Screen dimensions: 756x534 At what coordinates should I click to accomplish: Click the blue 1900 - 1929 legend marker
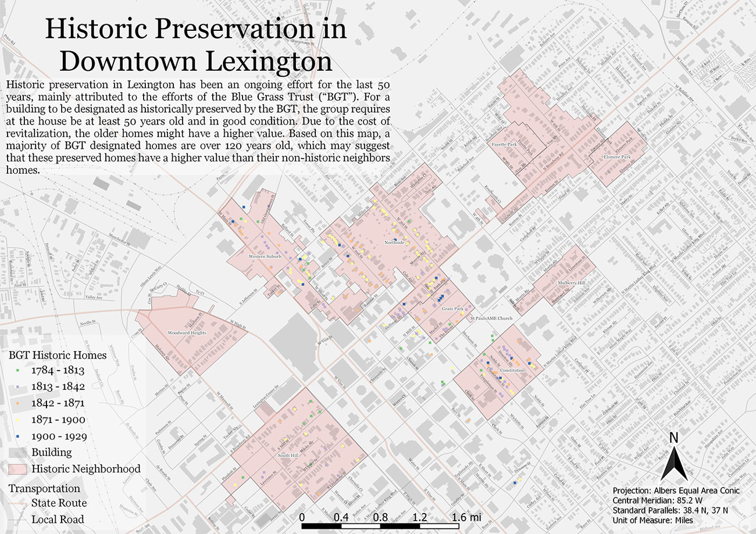(x=18, y=436)
